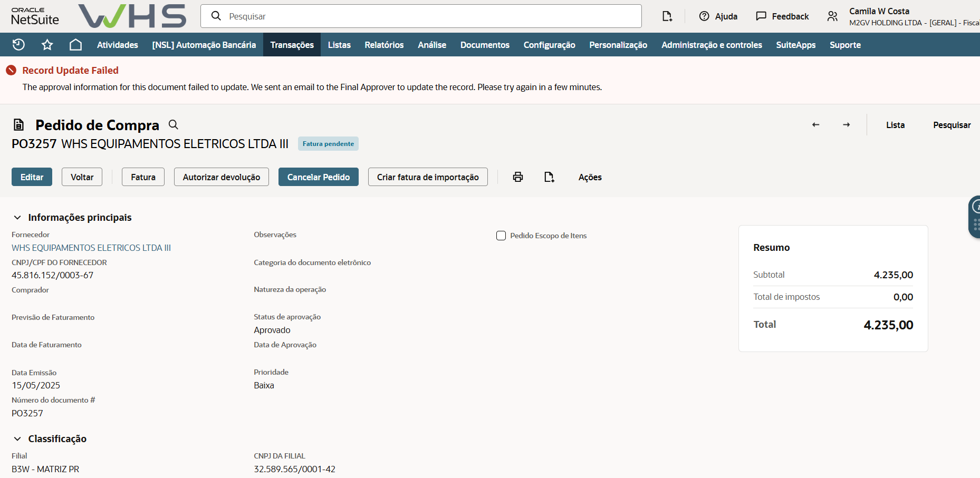The image size is (980, 478).
Task: Click the magnifier icon beside Pedido de Compra
Action: pos(173,125)
